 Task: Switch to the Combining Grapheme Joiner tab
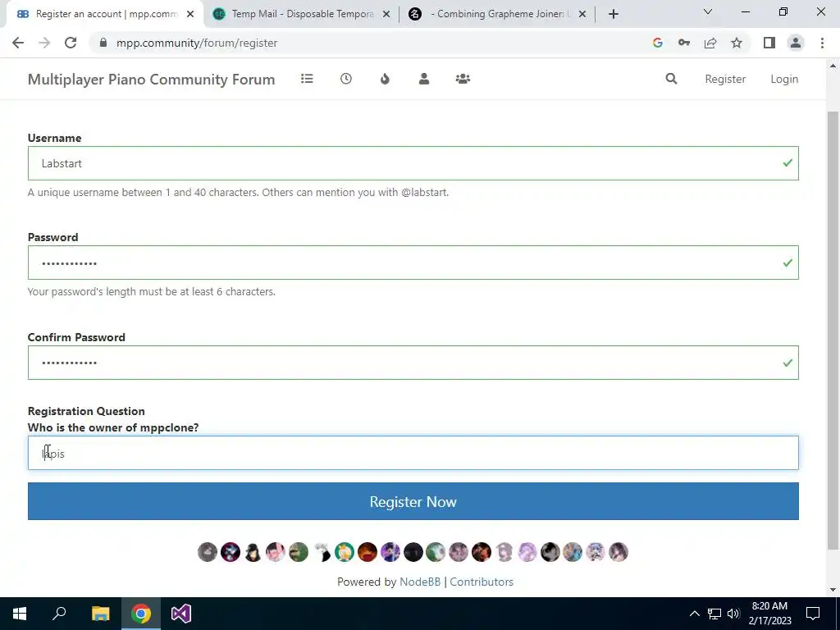pos(498,14)
